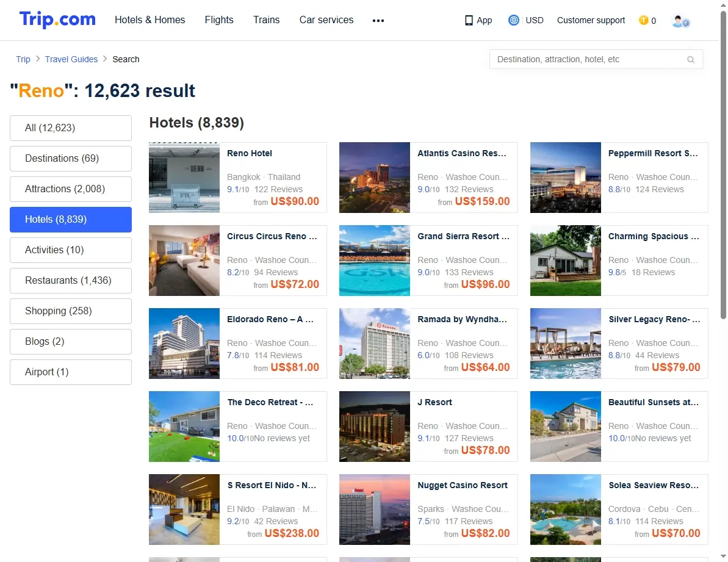Open Charming Spacious house photo
728x562 pixels.
coord(566,261)
